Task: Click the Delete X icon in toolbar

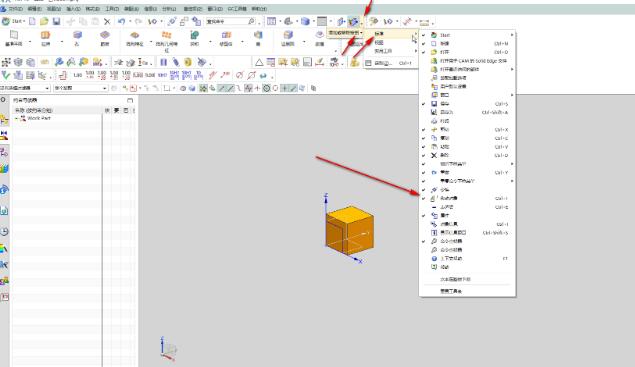Action: coord(107,21)
